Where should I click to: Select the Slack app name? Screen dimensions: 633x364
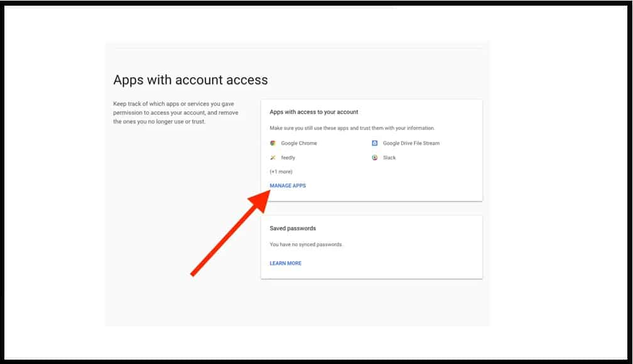[x=389, y=158]
